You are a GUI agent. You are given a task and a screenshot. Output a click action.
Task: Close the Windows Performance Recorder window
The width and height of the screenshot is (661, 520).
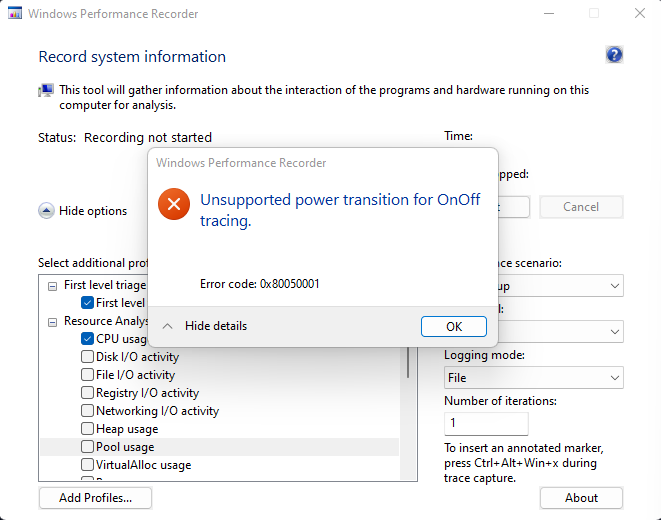640,13
